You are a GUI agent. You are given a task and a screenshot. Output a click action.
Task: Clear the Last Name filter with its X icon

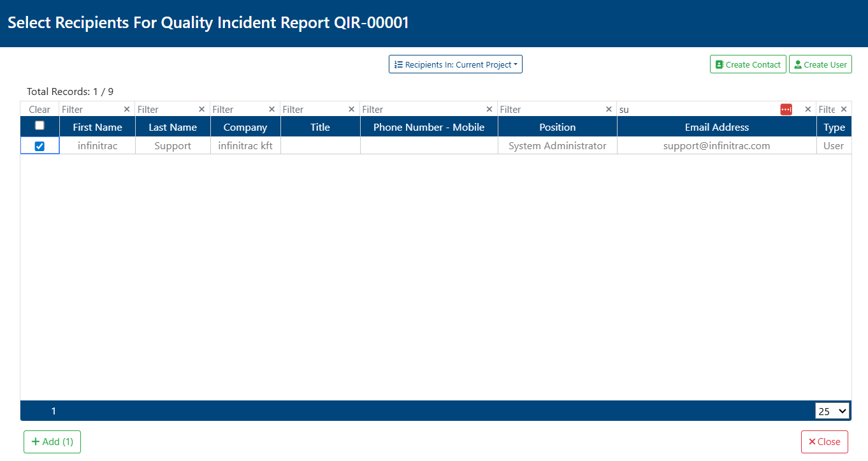click(x=202, y=109)
